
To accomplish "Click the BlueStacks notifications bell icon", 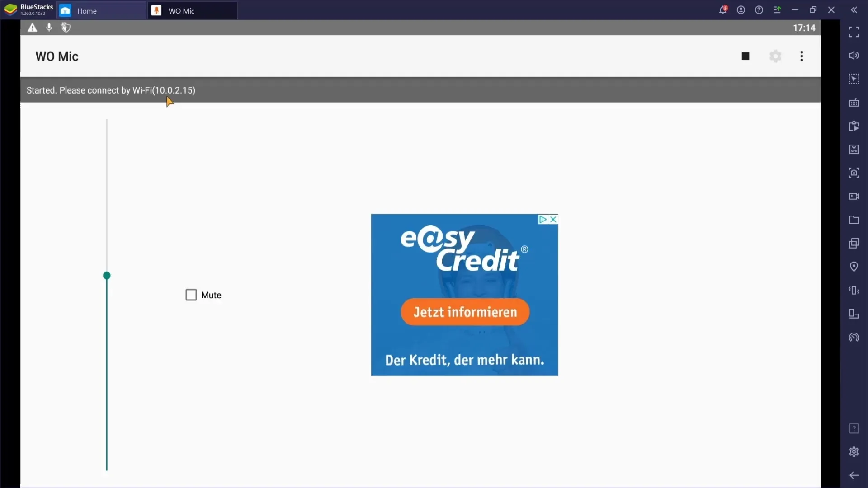I will 723,9.
